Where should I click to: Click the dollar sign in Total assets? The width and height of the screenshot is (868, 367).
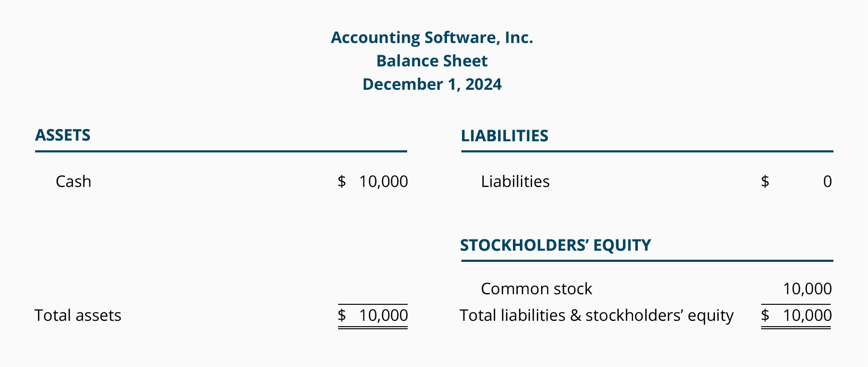[342, 315]
